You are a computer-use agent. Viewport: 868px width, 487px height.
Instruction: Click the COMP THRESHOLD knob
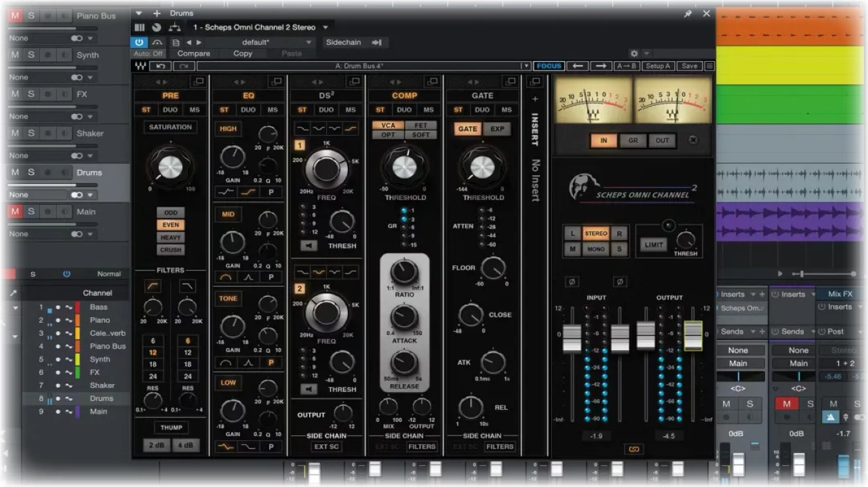(404, 167)
